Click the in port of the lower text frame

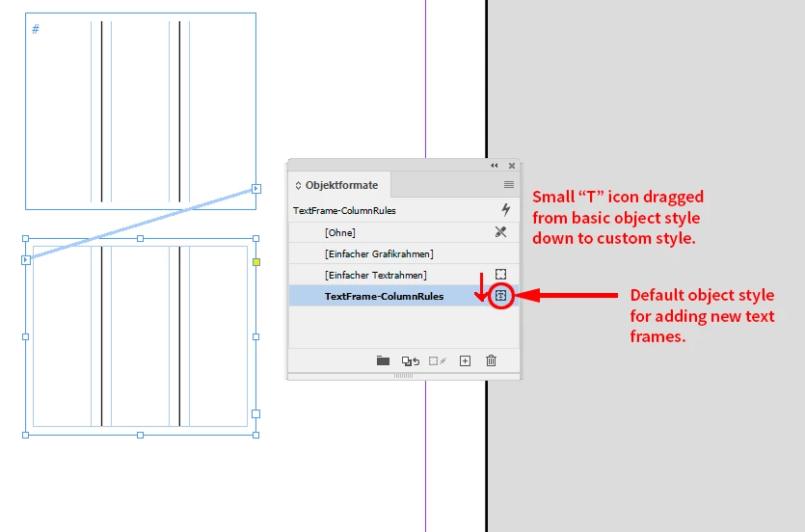click(x=26, y=260)
